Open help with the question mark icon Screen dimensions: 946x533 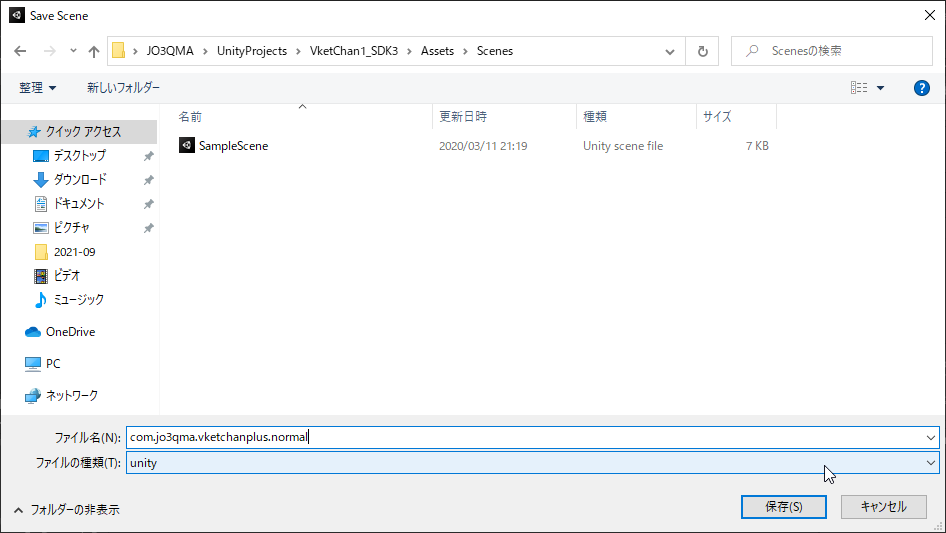point(921,88)
